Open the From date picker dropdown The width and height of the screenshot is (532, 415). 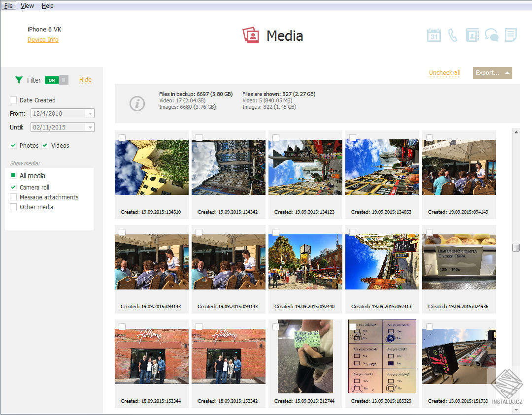[x=90, y=113]
